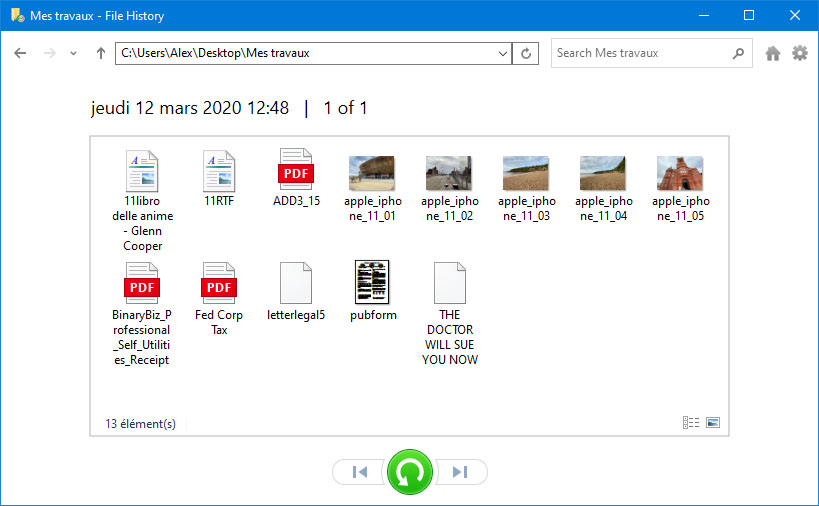819x506 pixels.
Task: Select 11libro delle anime document
Action: tap(142, 201)
